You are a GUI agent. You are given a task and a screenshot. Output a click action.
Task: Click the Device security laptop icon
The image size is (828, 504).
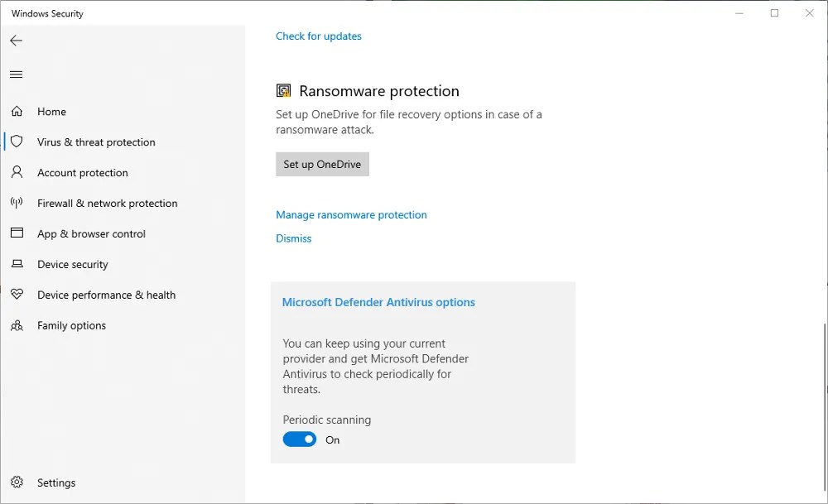point(17,264)
